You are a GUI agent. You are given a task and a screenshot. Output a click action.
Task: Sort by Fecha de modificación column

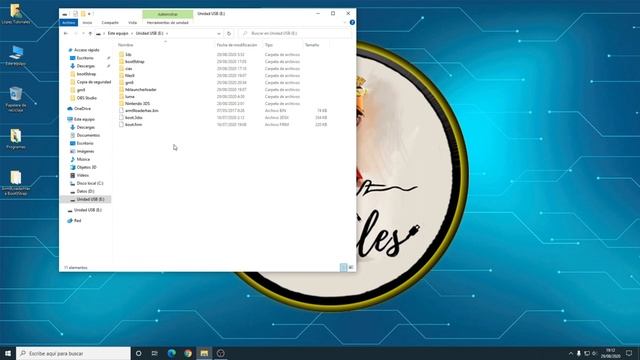click(x=237, y=45)
